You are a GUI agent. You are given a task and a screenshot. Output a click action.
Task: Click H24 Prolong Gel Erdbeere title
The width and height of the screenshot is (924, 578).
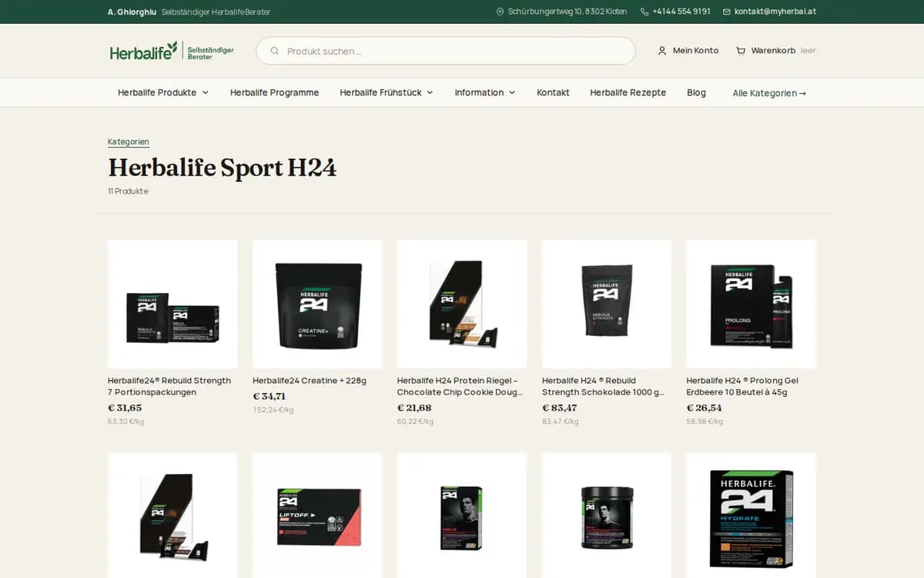[742, 386]
